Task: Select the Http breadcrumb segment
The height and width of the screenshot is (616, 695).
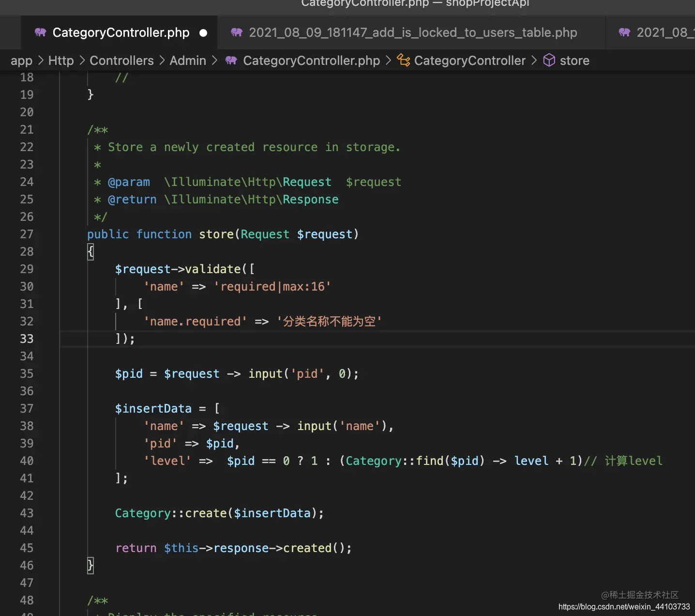Action: (x=61, y=61)
